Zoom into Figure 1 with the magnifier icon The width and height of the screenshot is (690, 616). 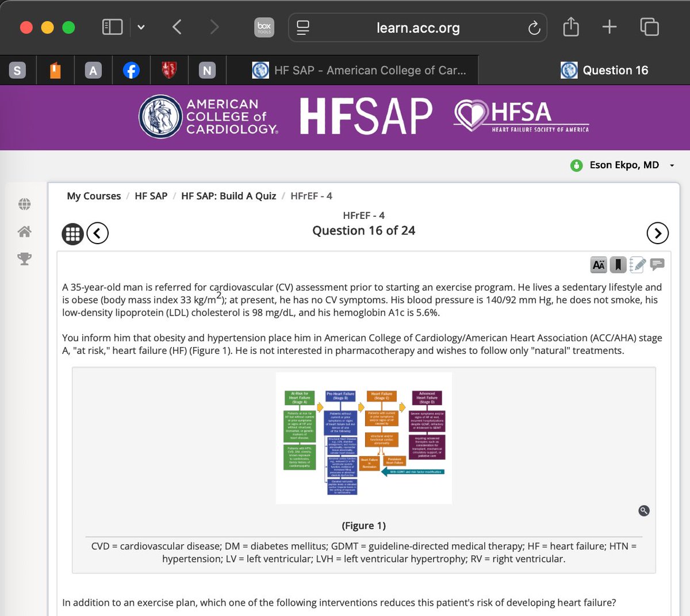pyautogui.click(x=643, y=510)
